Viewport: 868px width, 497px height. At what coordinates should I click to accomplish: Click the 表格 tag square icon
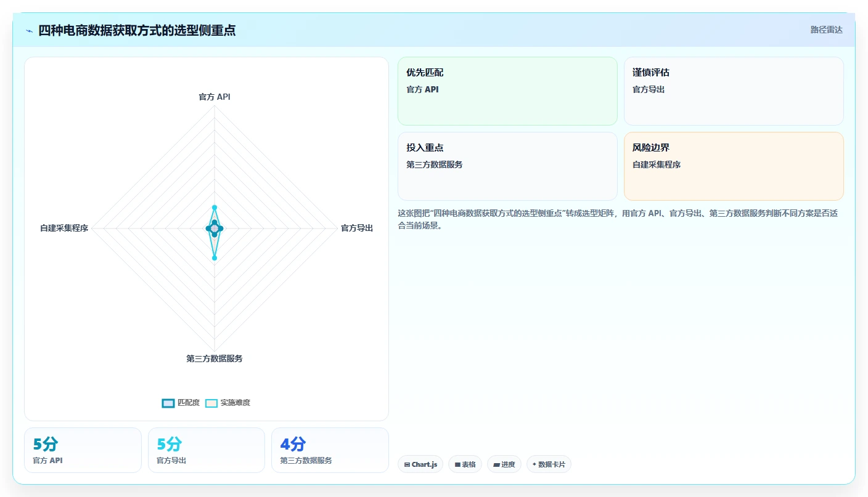(x=458, y=465)
